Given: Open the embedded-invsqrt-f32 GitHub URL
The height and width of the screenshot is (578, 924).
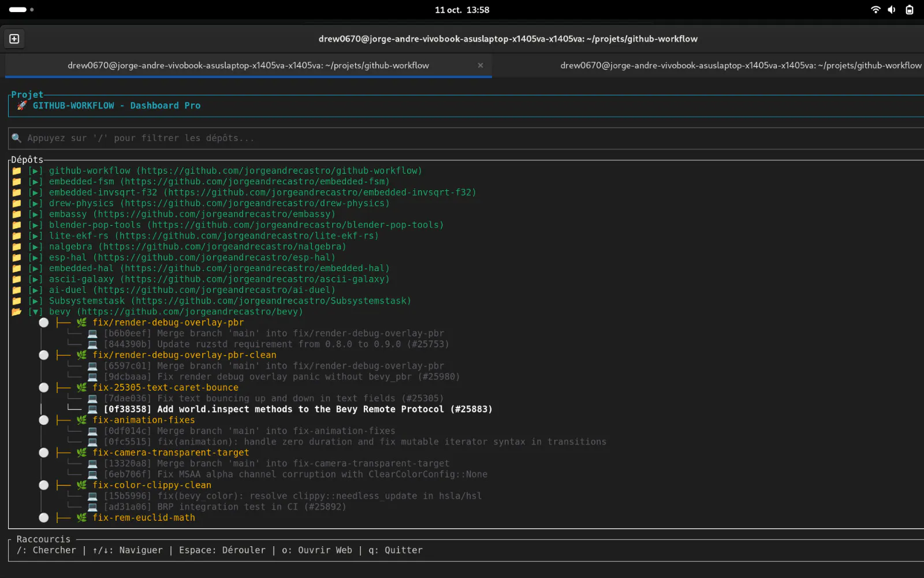Looking at the screenshot, I should 320,192.
